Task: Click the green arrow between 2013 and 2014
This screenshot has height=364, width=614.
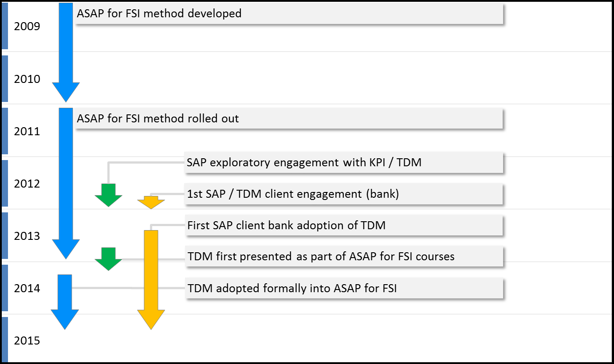Action: [108, 259]
